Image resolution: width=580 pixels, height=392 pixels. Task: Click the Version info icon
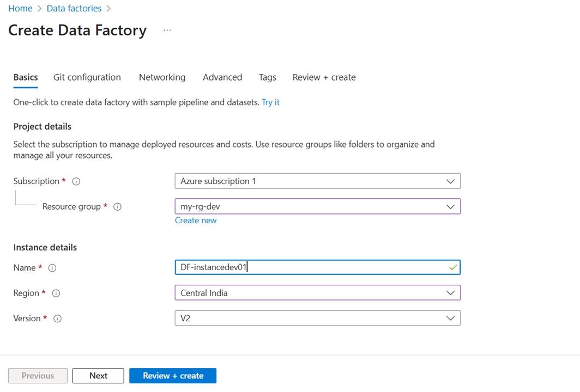pos(57,318)
